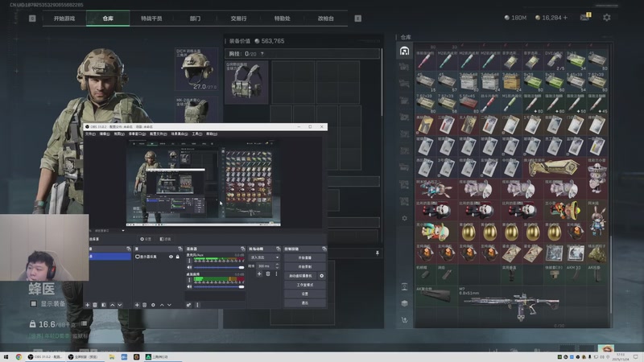Select the main stash icon in warehouse sidebar
This screenshot has height=362, width=644.
404,51
